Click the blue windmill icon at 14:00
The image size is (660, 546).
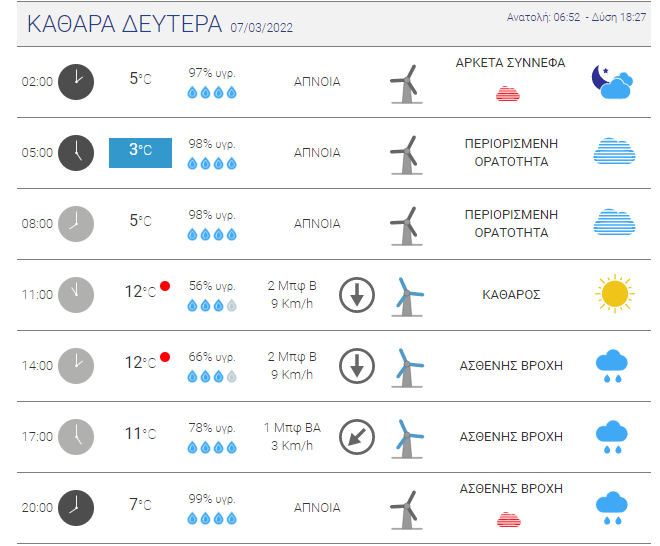coord(404,366)
